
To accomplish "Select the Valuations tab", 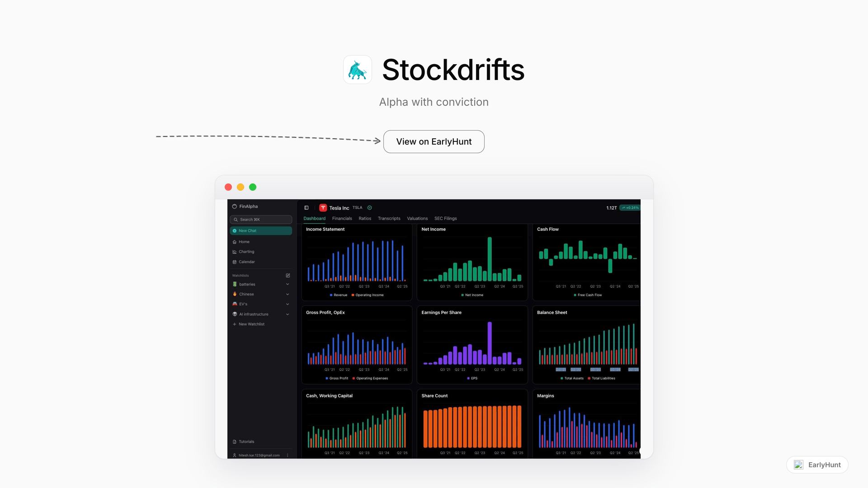I will [x=417, y=219].
